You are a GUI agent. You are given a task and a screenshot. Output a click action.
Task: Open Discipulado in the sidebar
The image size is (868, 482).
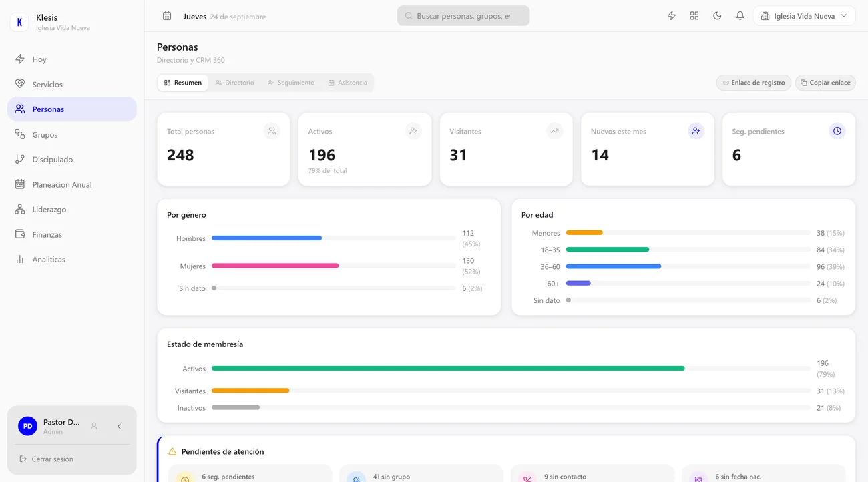72,160
